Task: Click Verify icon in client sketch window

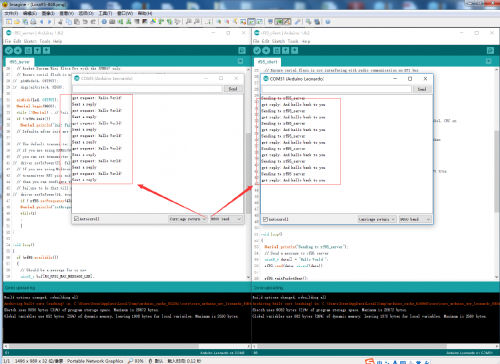Action: click(x=257, y=51)
